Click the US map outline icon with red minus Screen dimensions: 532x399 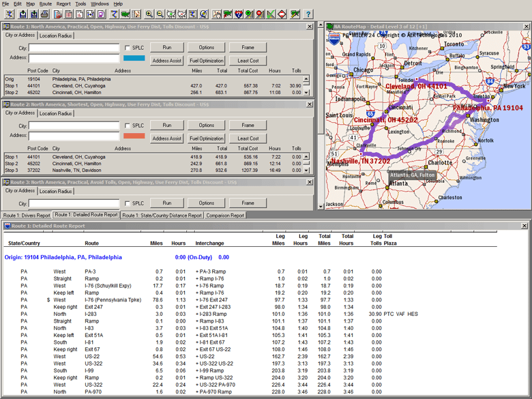pos(182,14)
